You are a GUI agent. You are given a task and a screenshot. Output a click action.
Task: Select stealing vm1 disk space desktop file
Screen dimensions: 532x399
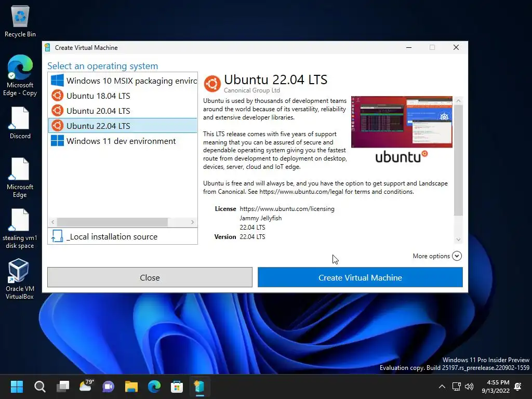pos(20,229)
